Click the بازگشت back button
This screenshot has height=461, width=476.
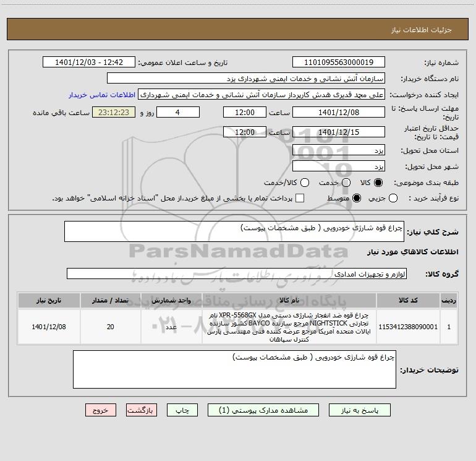click(x=142, y=410)
